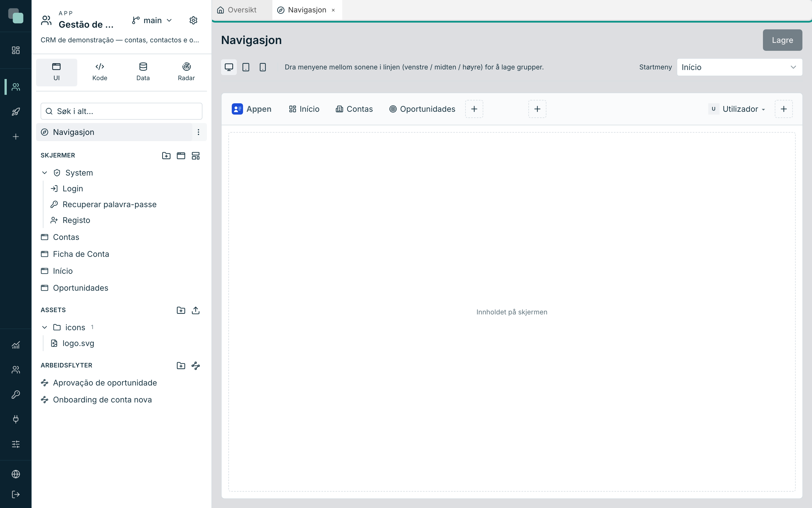Open the lower users icon in left rail
Image resolution: width=812 pixels, height=508 pixels.
[16, 370]
